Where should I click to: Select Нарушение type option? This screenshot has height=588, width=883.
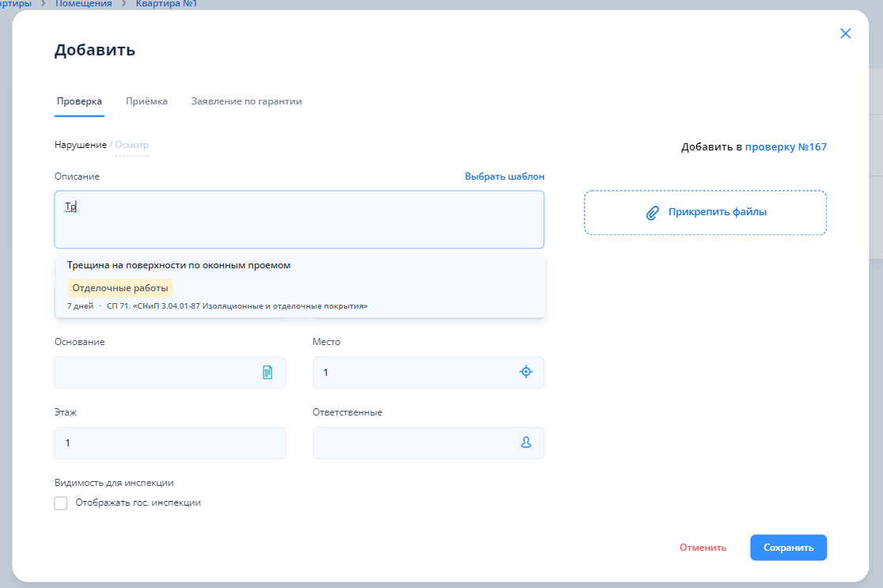(80, 145)
